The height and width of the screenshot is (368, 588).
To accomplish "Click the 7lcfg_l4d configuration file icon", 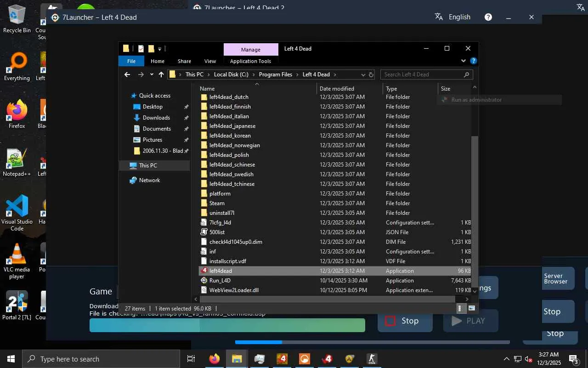I will click(204, 223).
